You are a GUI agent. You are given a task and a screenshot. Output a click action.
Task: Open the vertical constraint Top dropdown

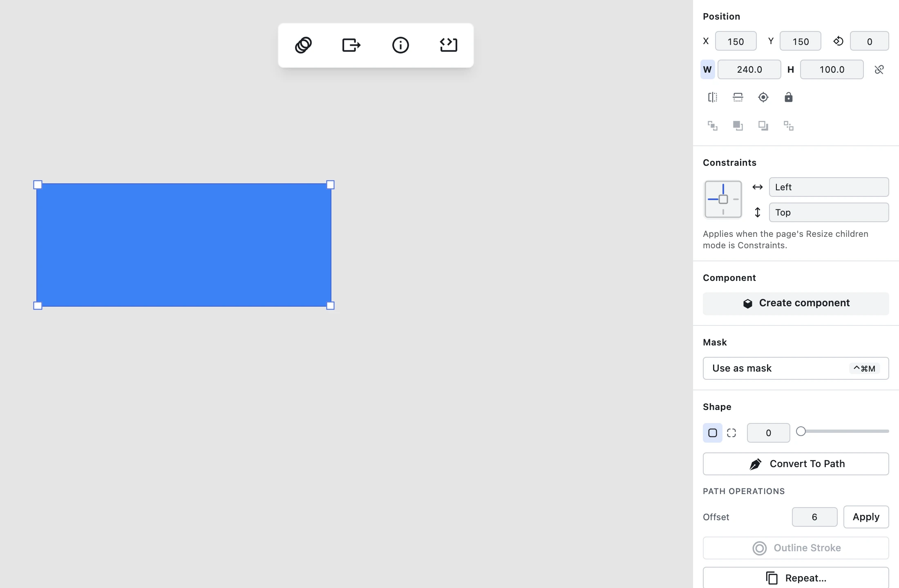point(829,212)
